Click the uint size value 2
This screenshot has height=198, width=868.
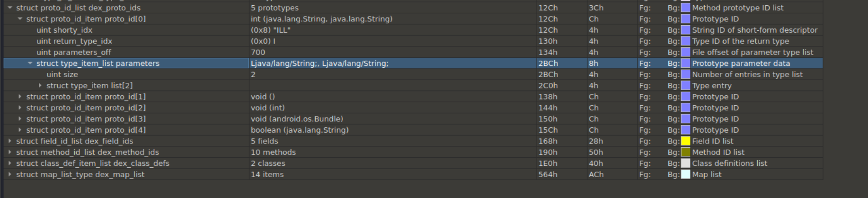pyautogui.click(x=253, y=75)
